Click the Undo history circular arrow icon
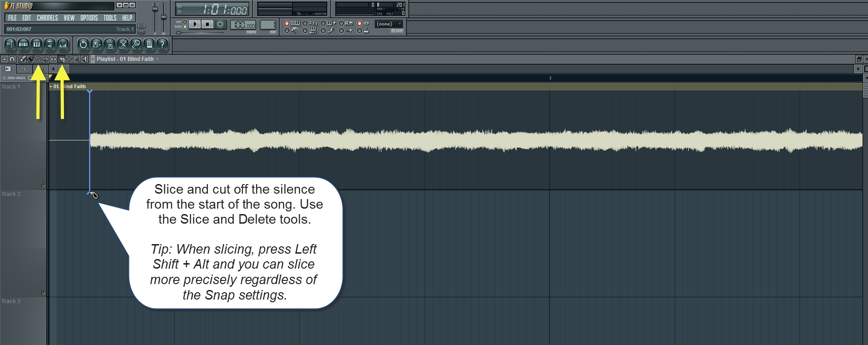 pyautogui.click(x=83, y=45)
